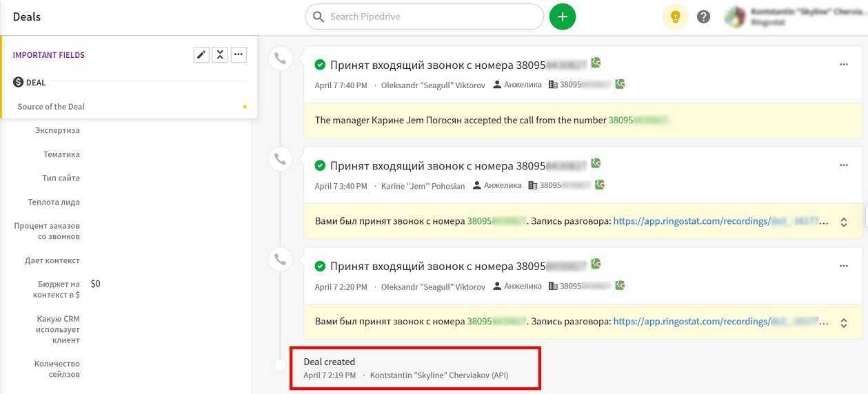868x394 pixels.
Task: Toggle done checkmark on 7:40 PM call
Action: click(320, 65)
